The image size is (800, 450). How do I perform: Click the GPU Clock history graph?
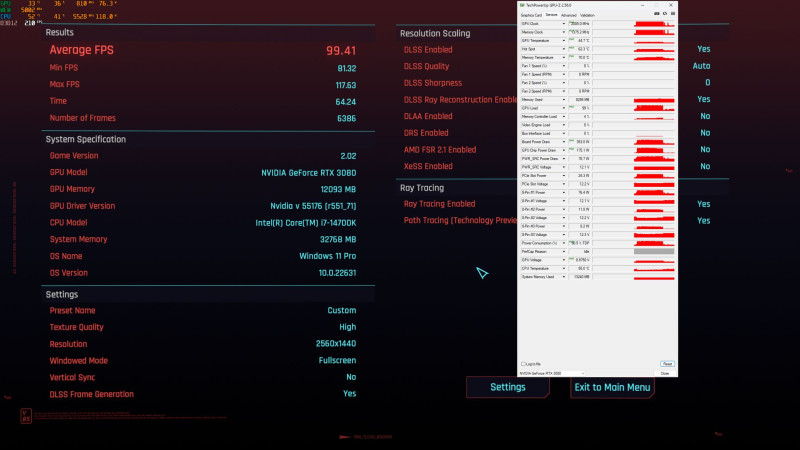[x=633, y=24]
